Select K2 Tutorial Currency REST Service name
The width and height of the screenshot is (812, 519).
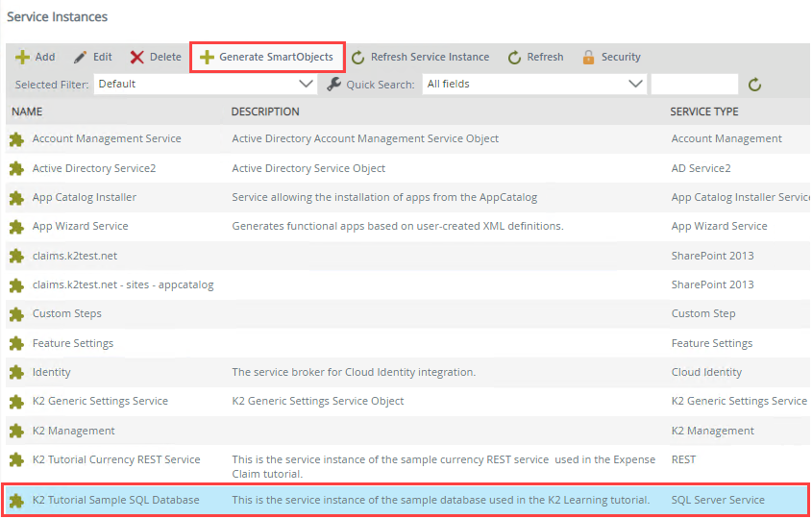(x=116, y=459)
